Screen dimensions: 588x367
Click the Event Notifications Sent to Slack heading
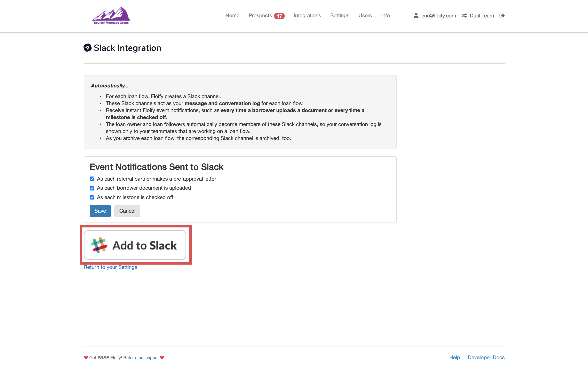pos(157,167)
